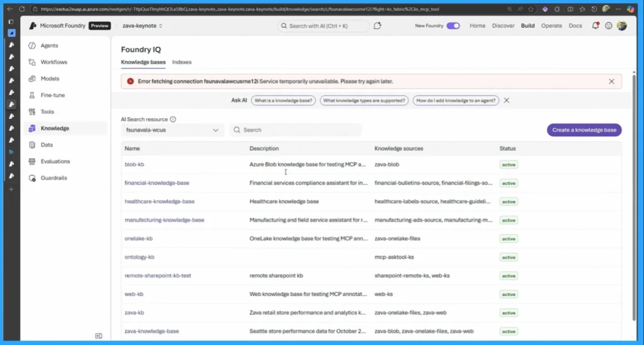Open the ontology-kb link
The image size is (644, 345).
pos(139,257)
